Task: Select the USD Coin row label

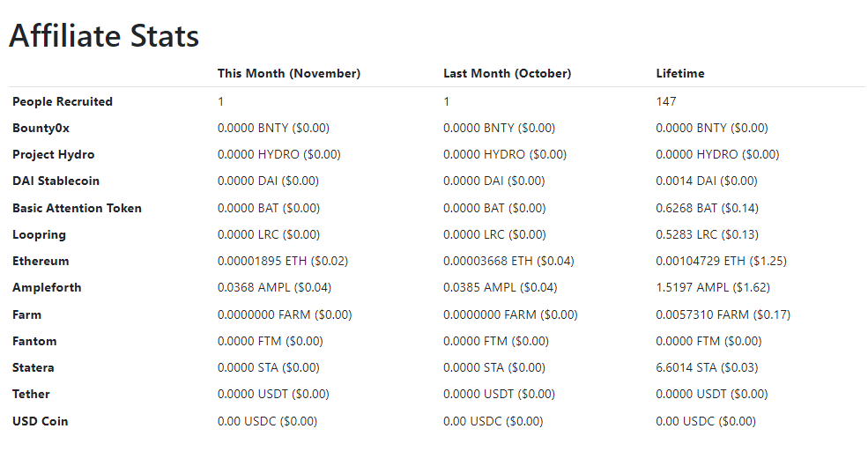Action: pyautogui.click(x=40, y=422)
